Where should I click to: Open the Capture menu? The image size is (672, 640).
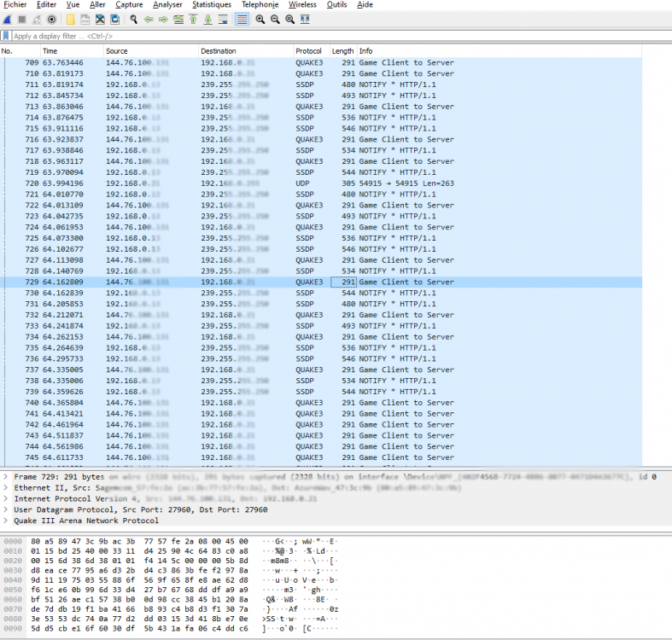(129, 5)
